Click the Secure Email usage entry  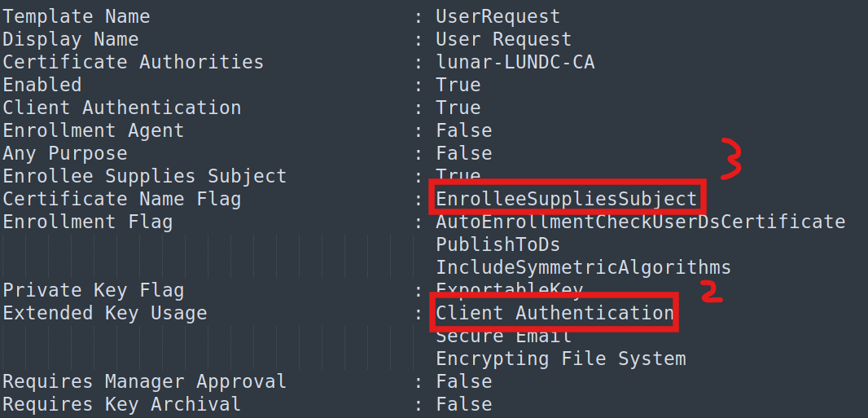click(503, 336)
